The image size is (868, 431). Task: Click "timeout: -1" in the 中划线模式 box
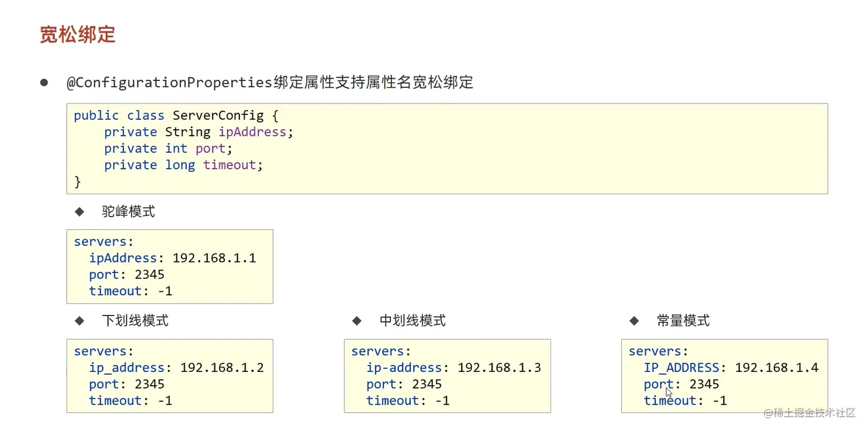(408, 401)
